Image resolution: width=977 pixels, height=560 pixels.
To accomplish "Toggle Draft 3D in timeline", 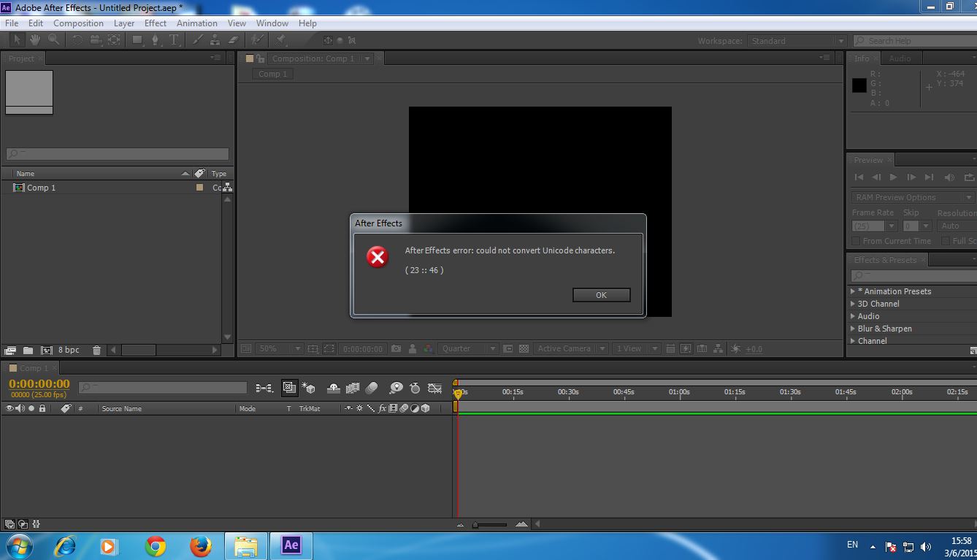I will (308, 388).
